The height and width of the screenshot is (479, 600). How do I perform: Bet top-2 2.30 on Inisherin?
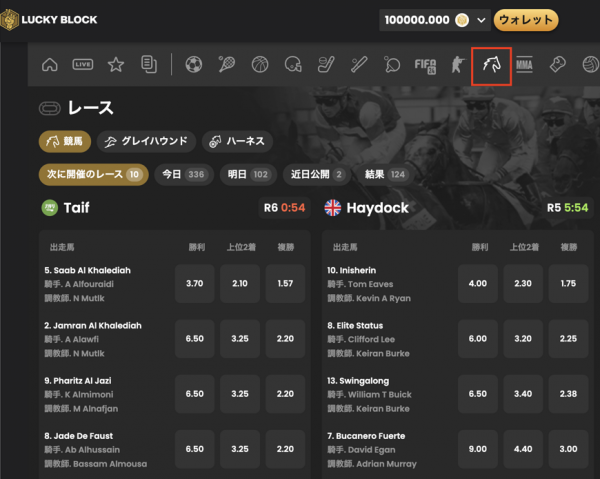pyautogui.click(x=523, y=283)
